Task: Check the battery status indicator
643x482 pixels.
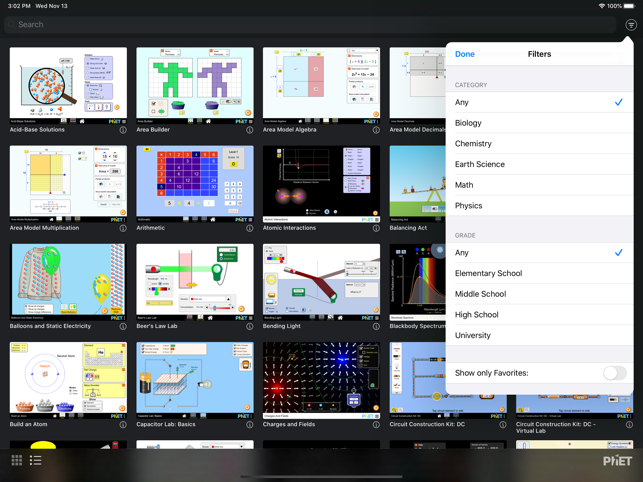Action: [629, 6]
